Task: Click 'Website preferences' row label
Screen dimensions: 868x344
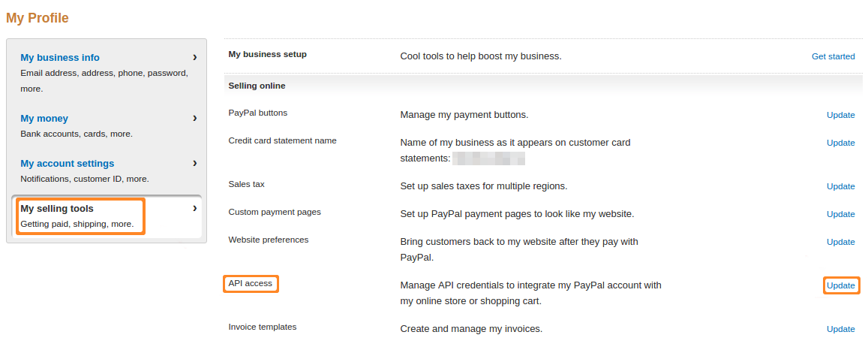Action: 269,240
